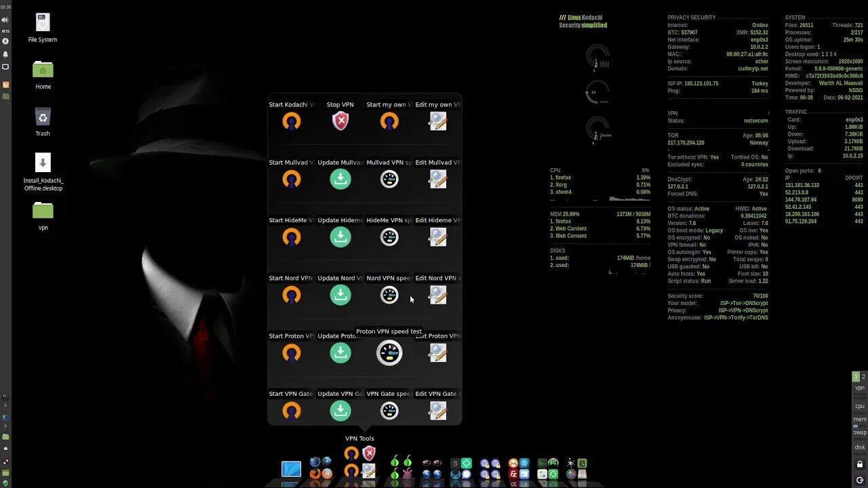Run Mullvad VPN speed test
Screen dimensions: 868x488
[389, 179]
